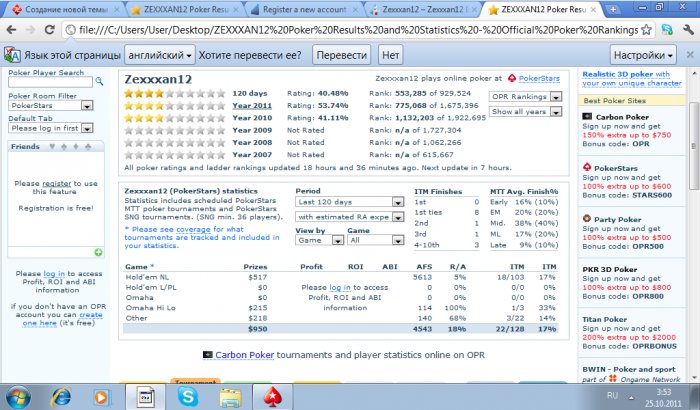Open notepad document taskbar item
Screen dimensions: 700x410
pos(146,397)
